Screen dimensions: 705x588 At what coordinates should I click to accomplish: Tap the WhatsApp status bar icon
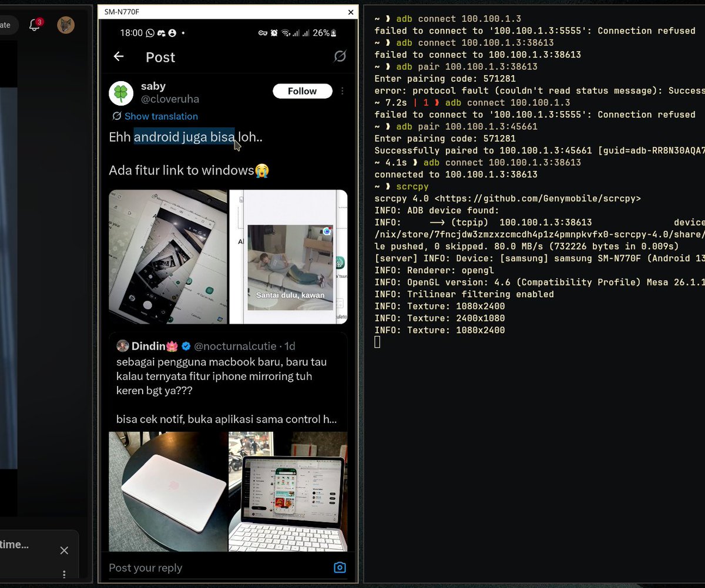click(150, 33)
